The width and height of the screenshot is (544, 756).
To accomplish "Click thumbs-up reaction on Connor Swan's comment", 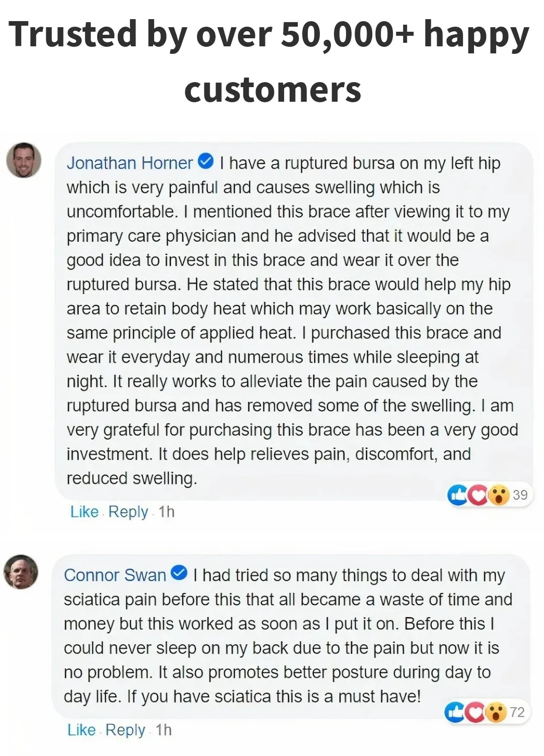I will [x=455, y=712].
